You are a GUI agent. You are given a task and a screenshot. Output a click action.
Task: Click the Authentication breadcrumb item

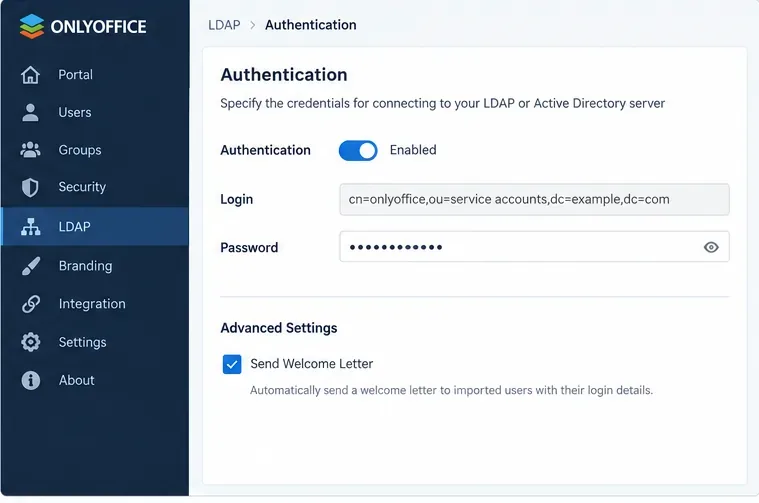point(311,25)
